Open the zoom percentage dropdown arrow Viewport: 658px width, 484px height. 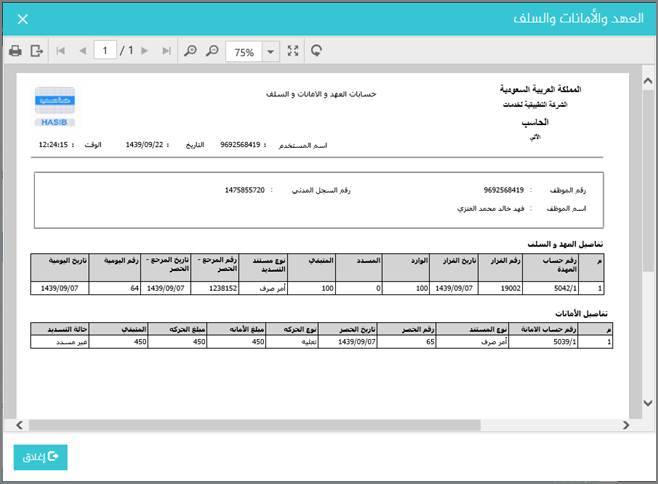[x=271, y=52]
